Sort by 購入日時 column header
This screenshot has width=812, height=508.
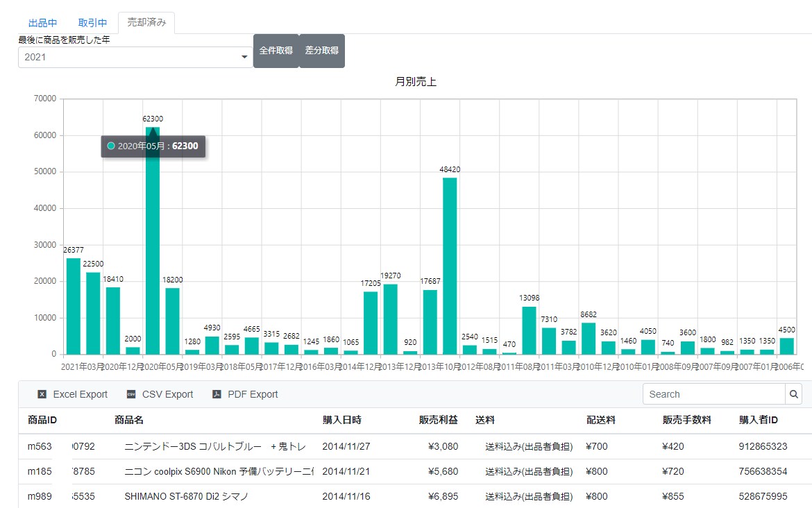pos(342,420)
